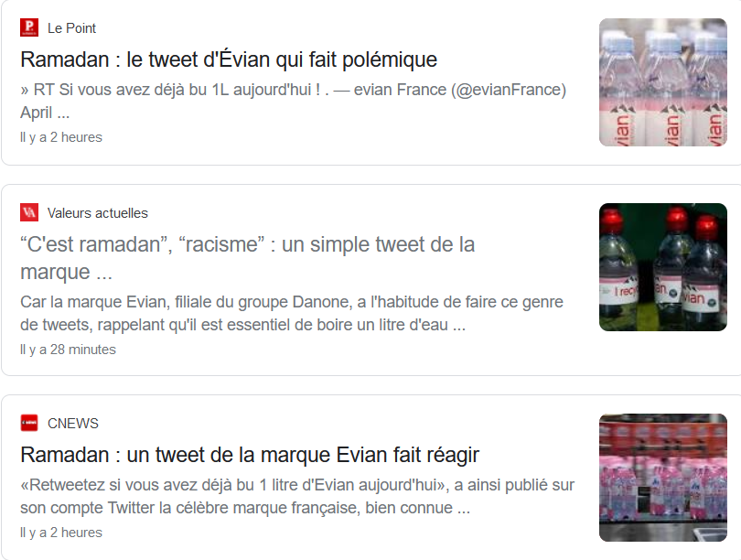
Task: Click the Le Point source name
Action: point(71,27)
